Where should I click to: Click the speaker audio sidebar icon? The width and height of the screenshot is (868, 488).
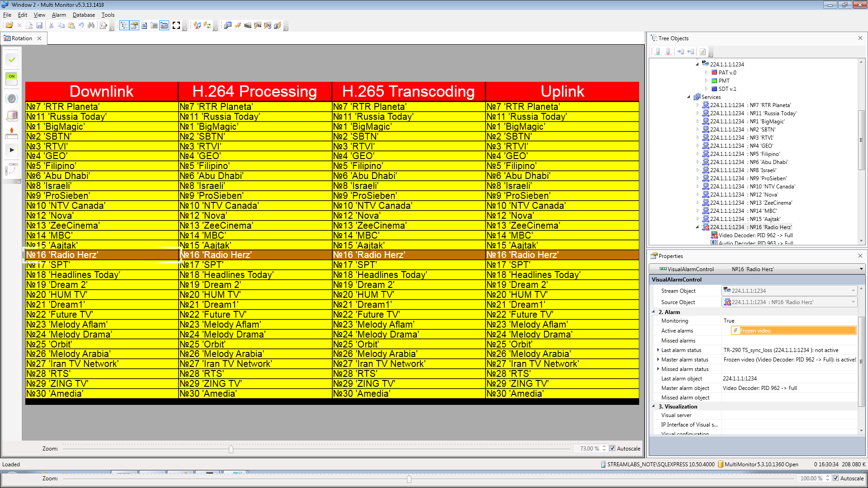click(x=12, y=99)
